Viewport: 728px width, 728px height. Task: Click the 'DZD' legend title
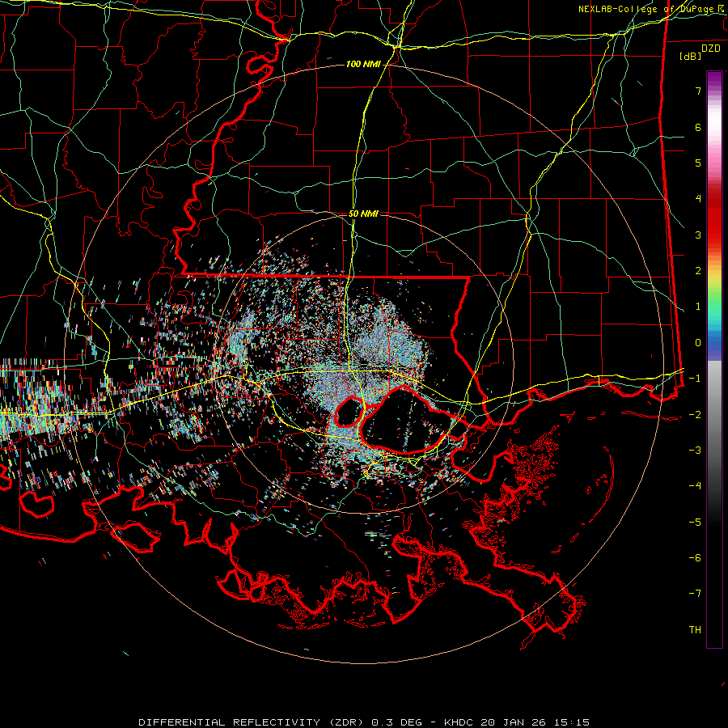[x=711, y=49]
